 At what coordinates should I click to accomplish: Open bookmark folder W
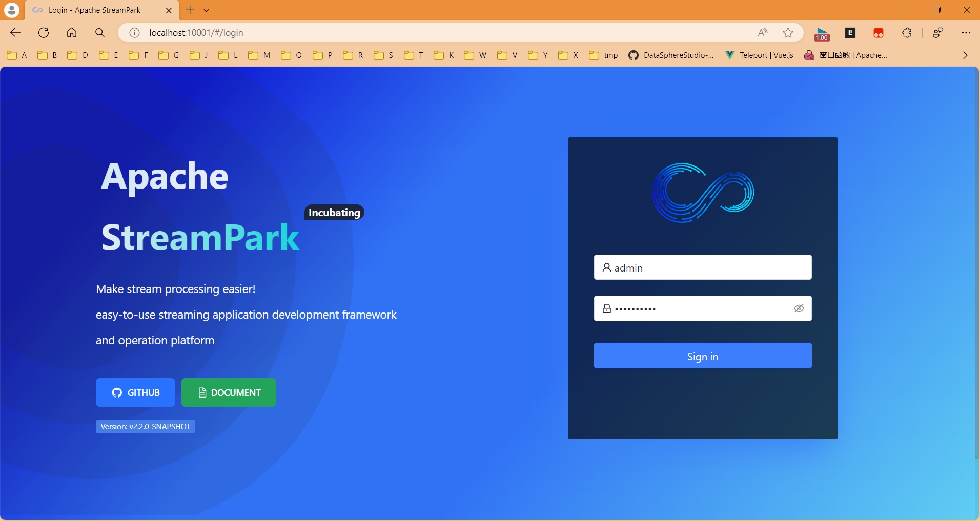tap(475, 55)
